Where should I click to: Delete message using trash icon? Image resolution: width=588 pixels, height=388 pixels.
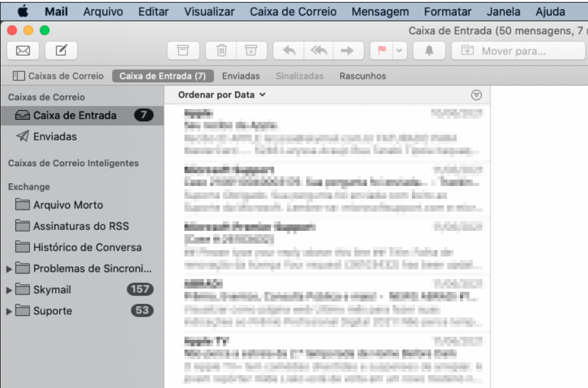pyautogui.click(x=221, y=50)
